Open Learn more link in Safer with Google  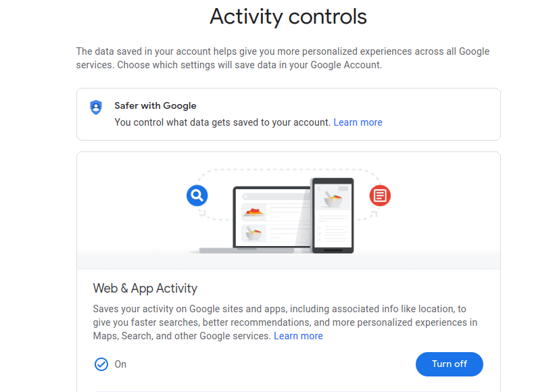pyautogui.click(x=358, y=122)
